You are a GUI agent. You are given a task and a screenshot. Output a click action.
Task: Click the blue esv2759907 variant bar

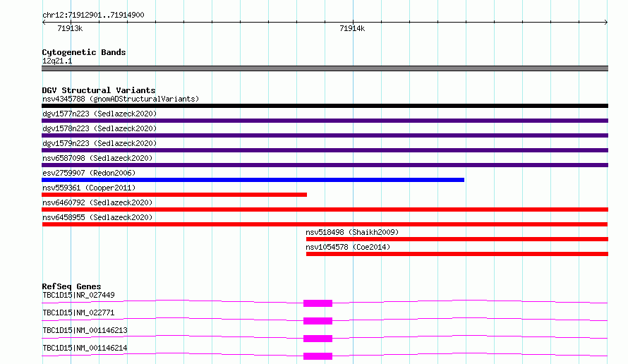(x=253, y=180)
